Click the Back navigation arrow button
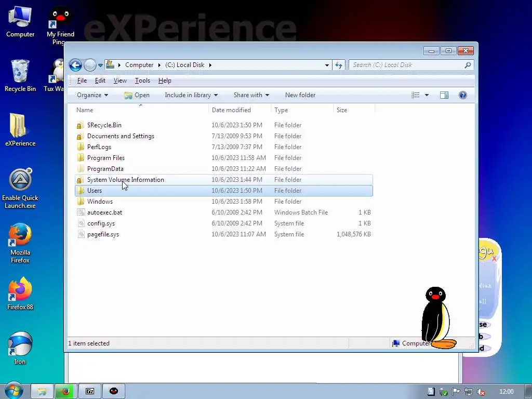532x399 pixels. point(75,65)
